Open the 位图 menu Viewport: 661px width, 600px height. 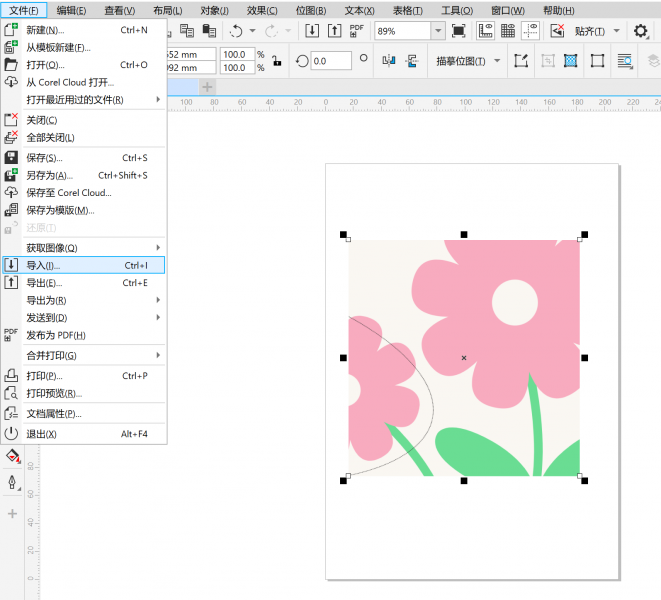pyautogui.click(x=312, y=10)
